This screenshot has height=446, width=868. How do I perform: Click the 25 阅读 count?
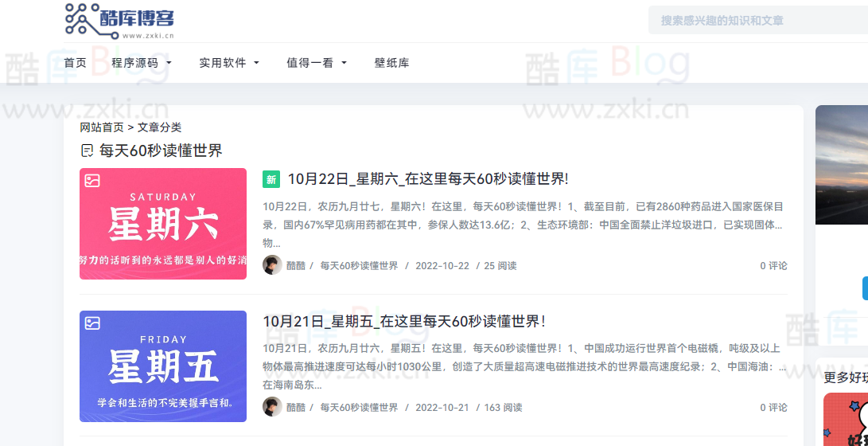tap(500, 266)
